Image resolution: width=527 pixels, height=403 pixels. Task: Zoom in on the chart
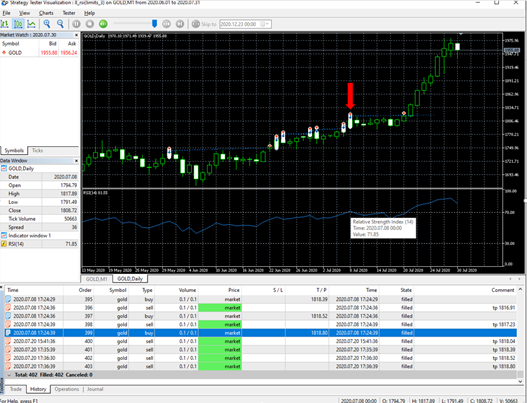[x=47, y=24]
